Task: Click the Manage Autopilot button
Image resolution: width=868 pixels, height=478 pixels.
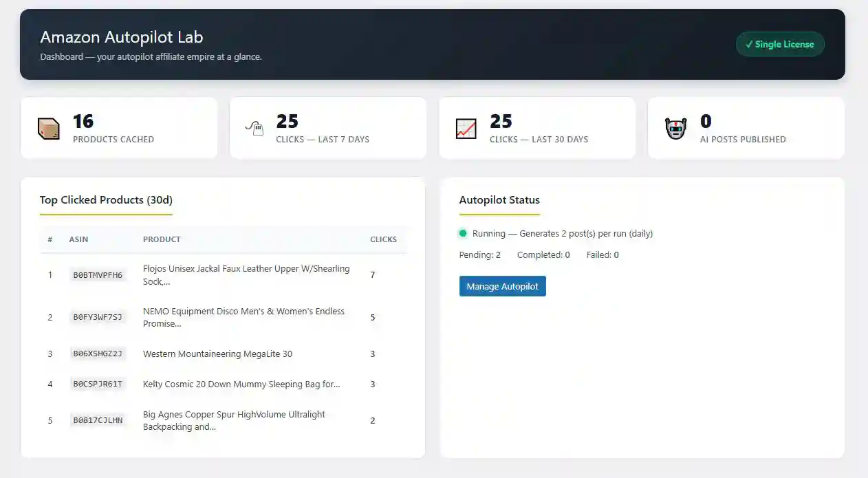Action: pyautogui.click(x=502, y=286)
